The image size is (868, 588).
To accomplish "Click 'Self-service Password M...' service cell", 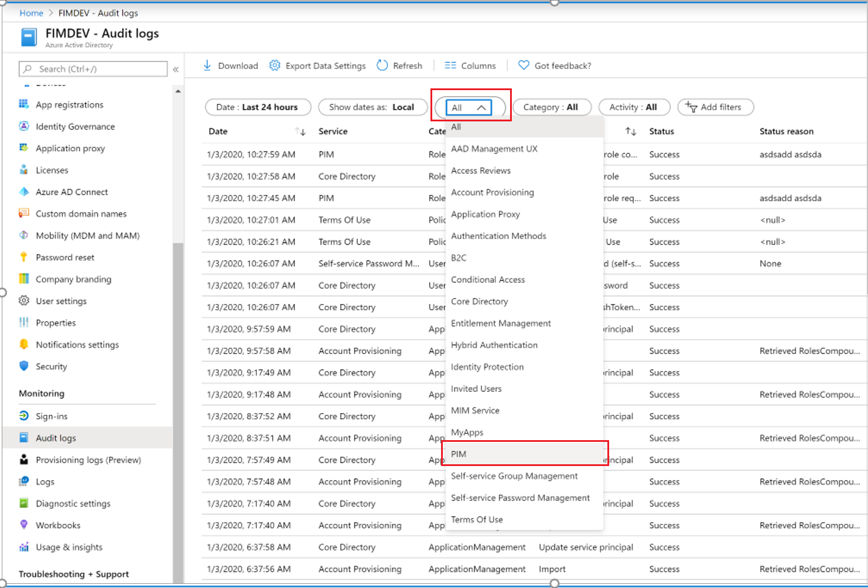I will (x=369, y=263).
